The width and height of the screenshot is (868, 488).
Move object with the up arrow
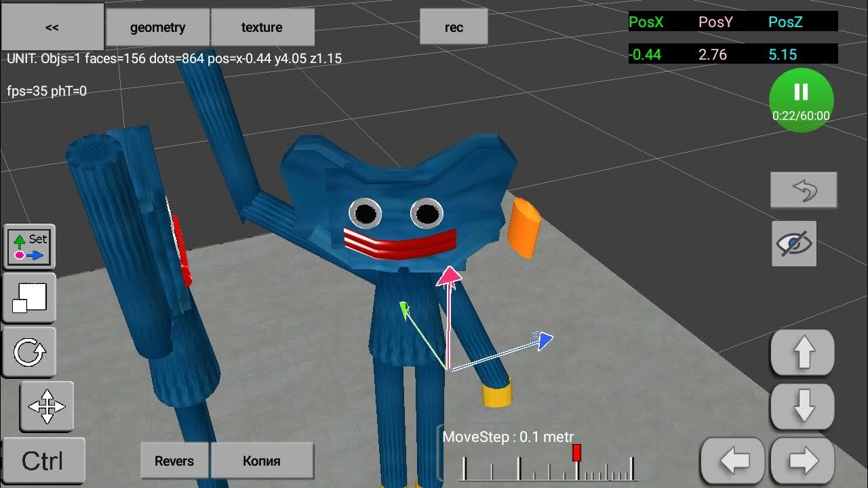tap(804, 353)
